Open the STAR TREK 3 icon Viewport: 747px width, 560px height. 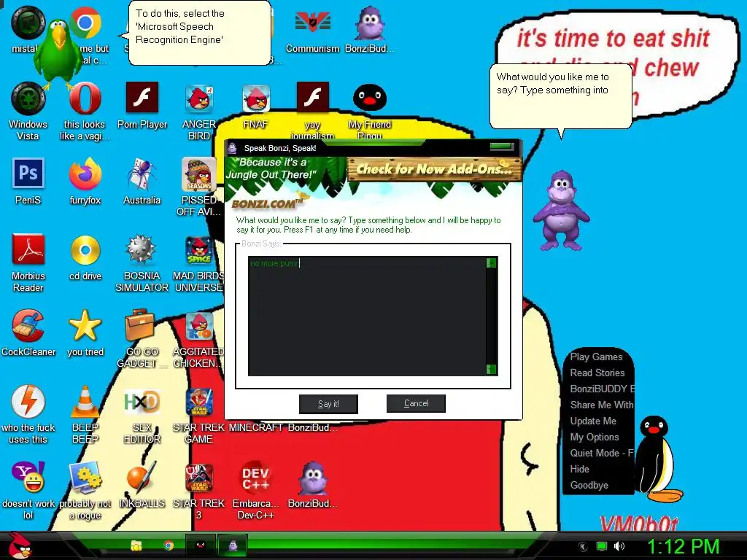pos(199,478)
